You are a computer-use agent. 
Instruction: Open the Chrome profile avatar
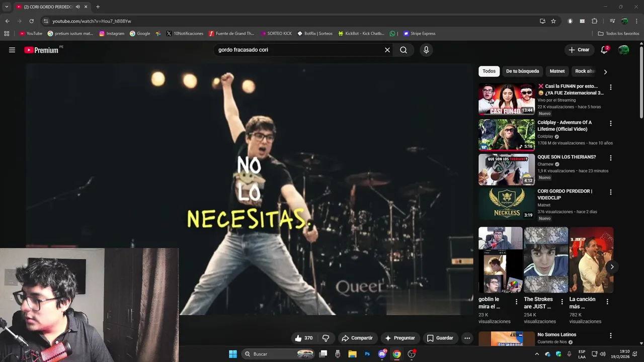(624, 21)
